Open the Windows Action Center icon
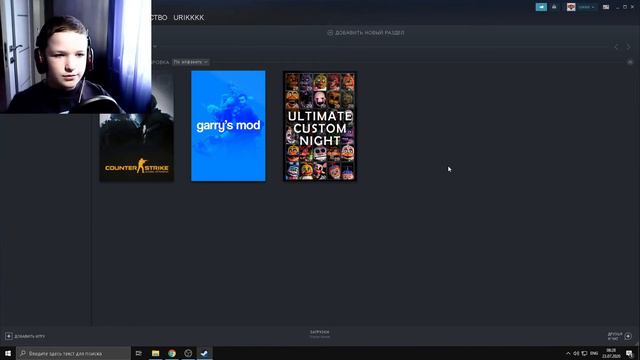 pyautogui.click(x=629, y=353)
